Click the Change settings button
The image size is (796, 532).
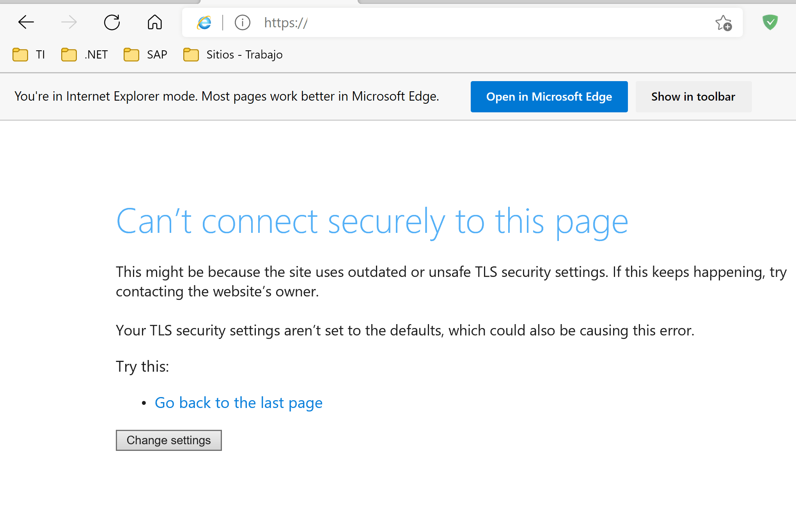point(168,440)
